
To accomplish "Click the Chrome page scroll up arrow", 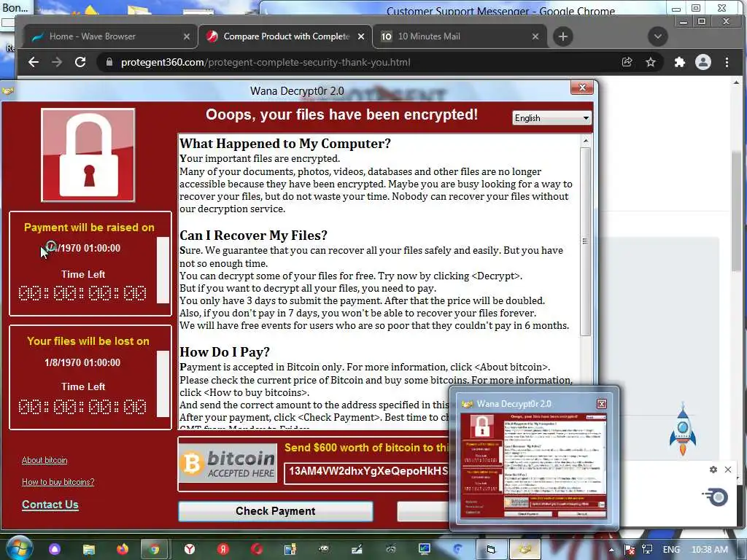I will (x=737, y=82).
